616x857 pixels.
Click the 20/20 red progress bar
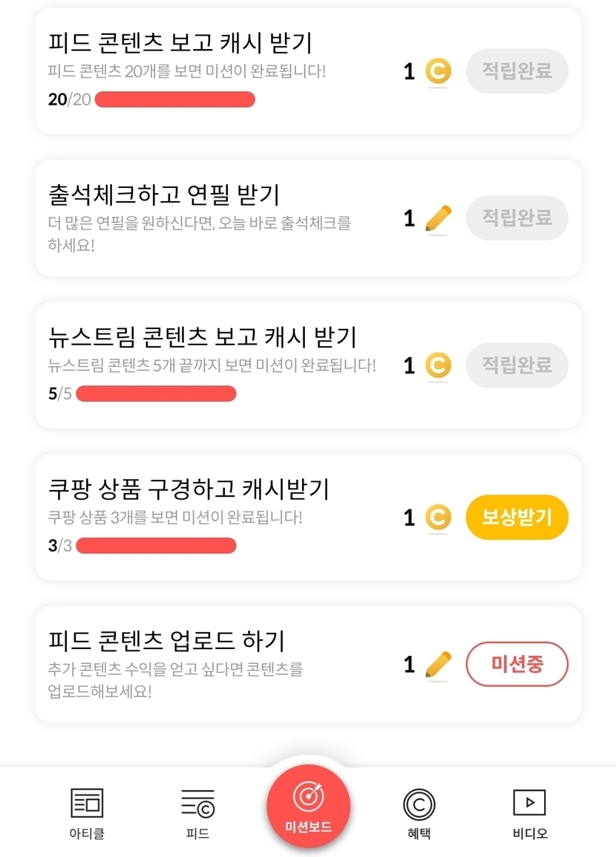(175, 100)
